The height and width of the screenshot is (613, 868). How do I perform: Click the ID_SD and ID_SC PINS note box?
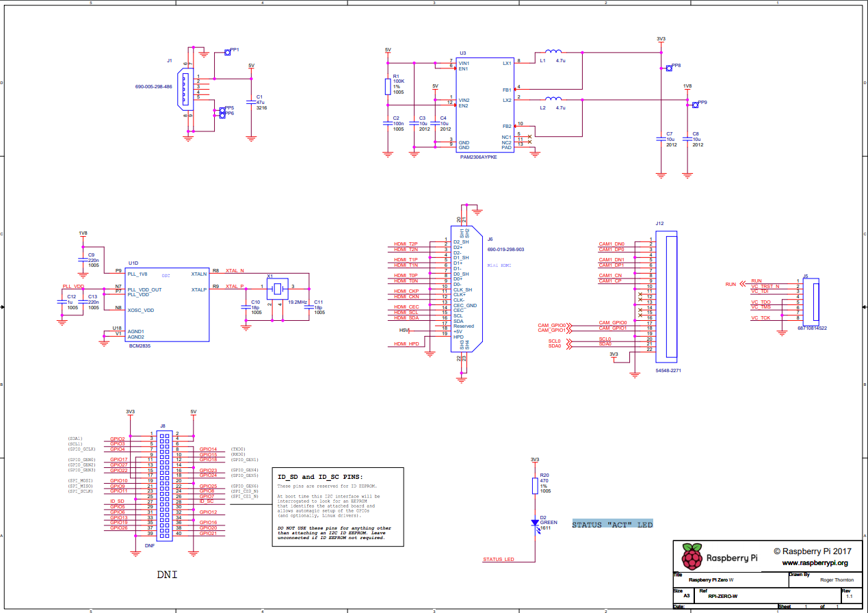[x=337, y=506]
